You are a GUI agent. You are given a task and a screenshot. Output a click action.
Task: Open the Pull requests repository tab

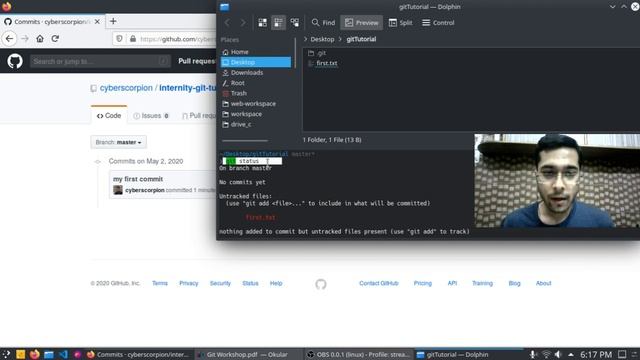(x=198, y=116)
